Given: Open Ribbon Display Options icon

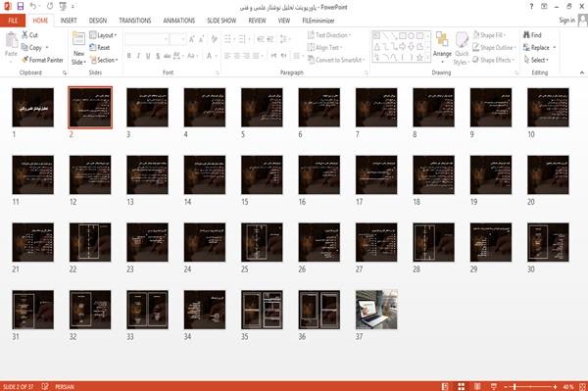Looking at the screenshot, I should pyautogui.click(x=544, y=7).
